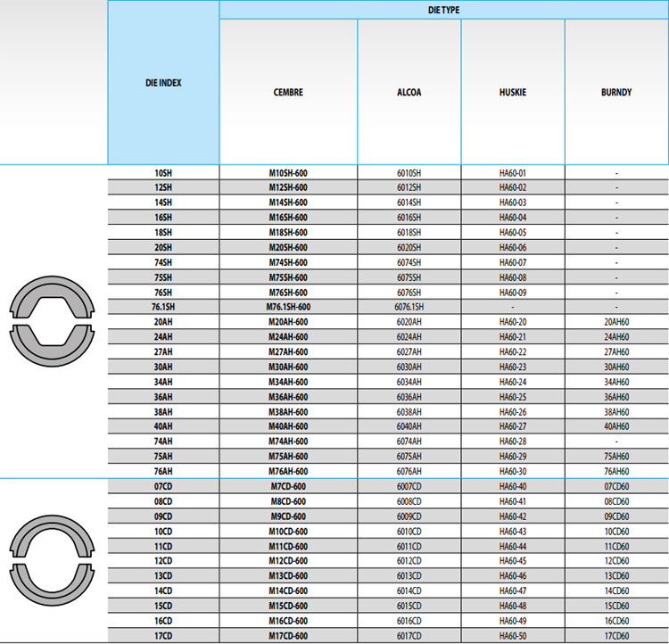Click the HUSKIE column header
Screen dimensions: 669x644
pos(513,92)
